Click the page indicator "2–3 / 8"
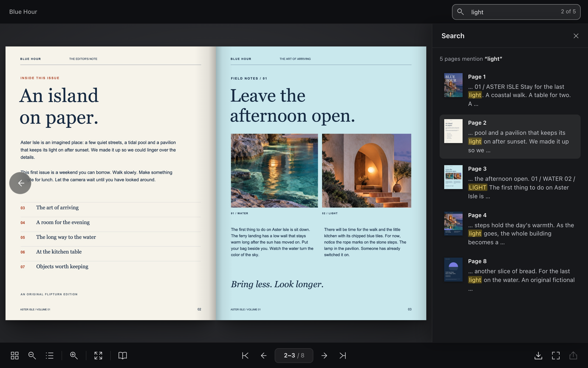The width and height of the screenshot is (588, 368). click(x=294, y=356)
